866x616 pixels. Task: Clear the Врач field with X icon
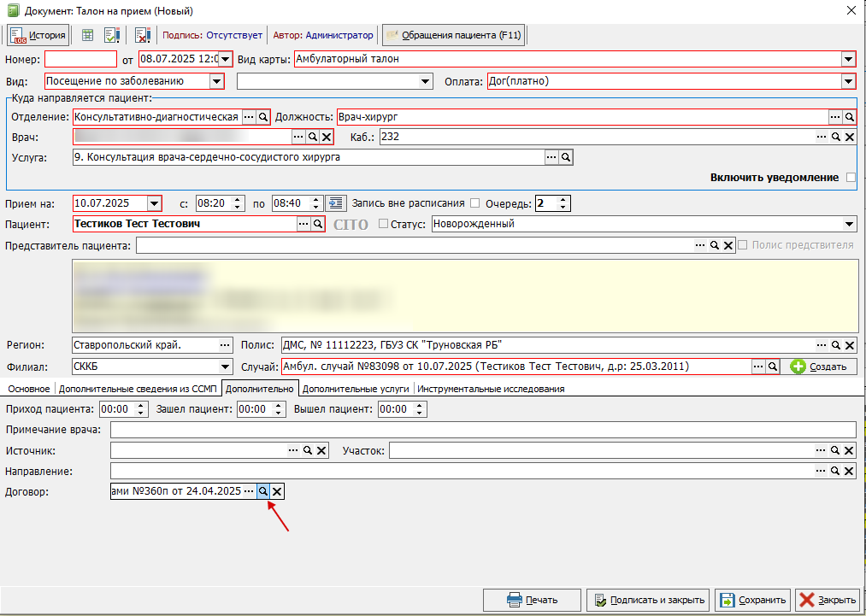(327, 137)
